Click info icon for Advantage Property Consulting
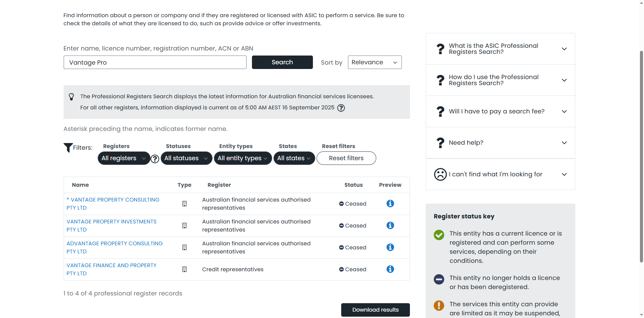The height and width of the screenshot is (318, 644). tap(390, 247)
